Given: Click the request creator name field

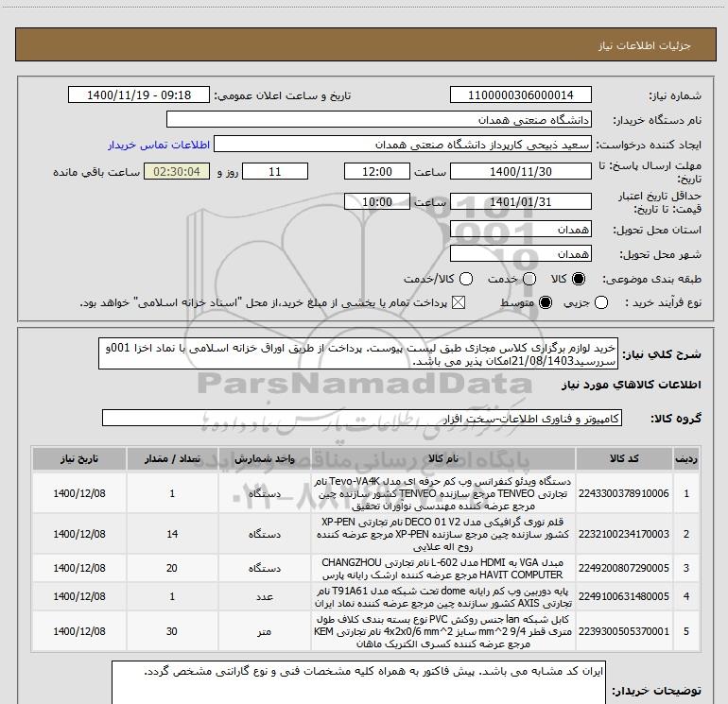Looking at the screenshot, I should click(x=403, y=145).
